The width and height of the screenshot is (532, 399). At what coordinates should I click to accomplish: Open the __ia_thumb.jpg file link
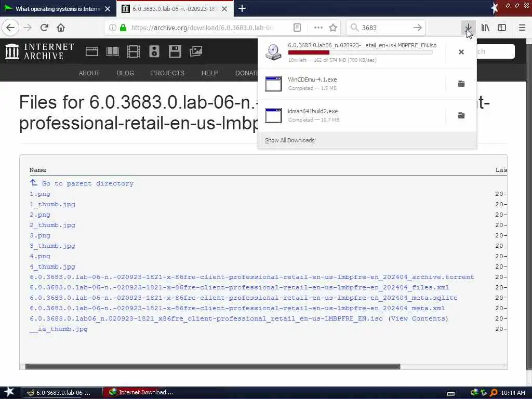[x=58, y=329]
